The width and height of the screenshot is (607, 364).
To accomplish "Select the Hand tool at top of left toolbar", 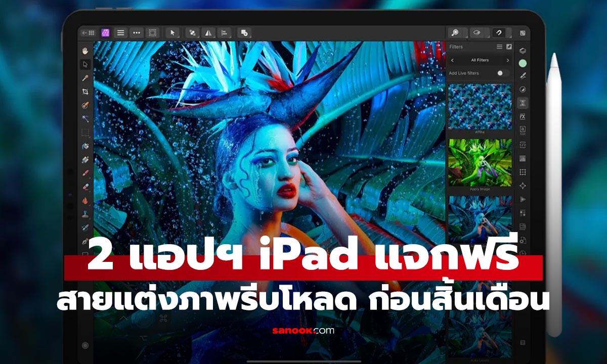I will click(x=85, y=50).
